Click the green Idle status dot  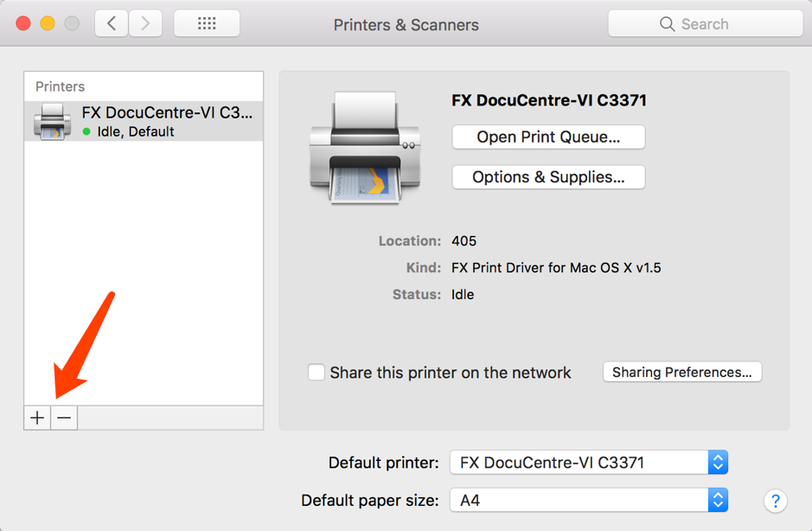86,132
